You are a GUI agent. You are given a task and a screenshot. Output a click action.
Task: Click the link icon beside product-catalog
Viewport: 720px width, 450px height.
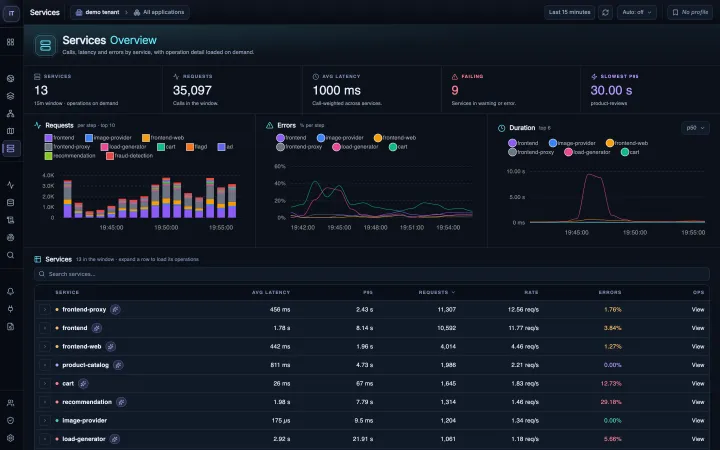[118, 365]
